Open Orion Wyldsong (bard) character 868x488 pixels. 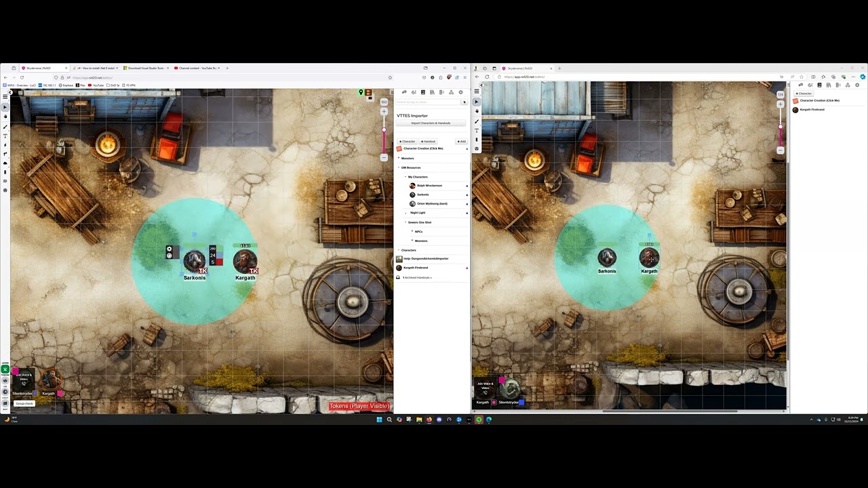coord(432,203)
